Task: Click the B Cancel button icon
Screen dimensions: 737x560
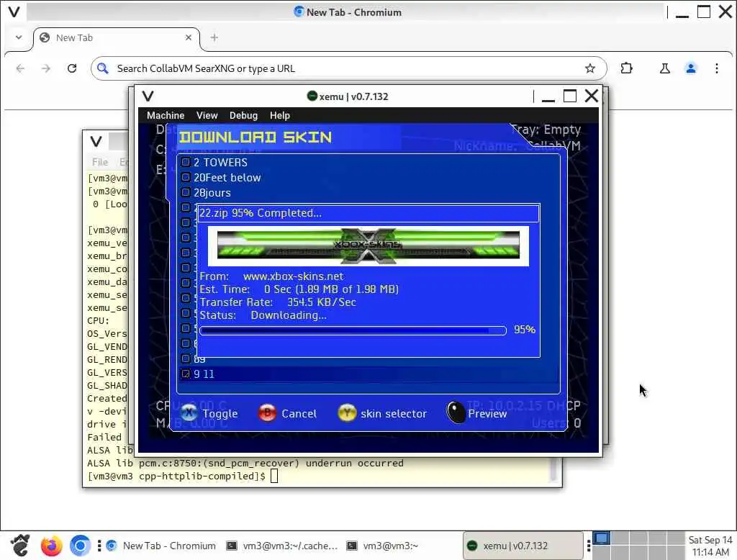Action: pos(268,413)
